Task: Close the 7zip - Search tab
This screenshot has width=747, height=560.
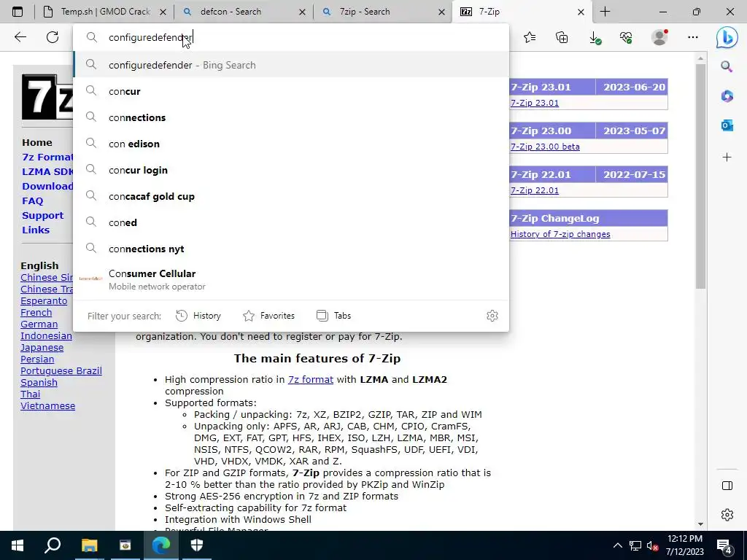Action: pyautogui.click(x=441, y=12)
